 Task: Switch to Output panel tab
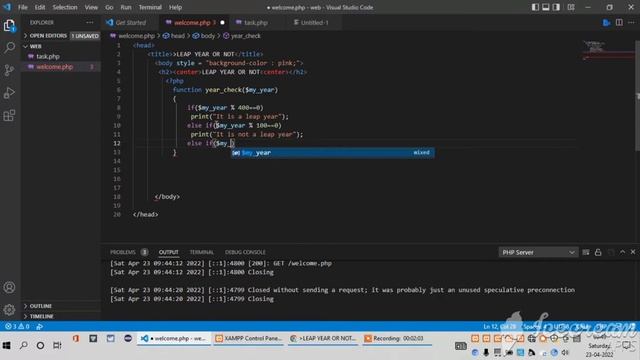169,252
